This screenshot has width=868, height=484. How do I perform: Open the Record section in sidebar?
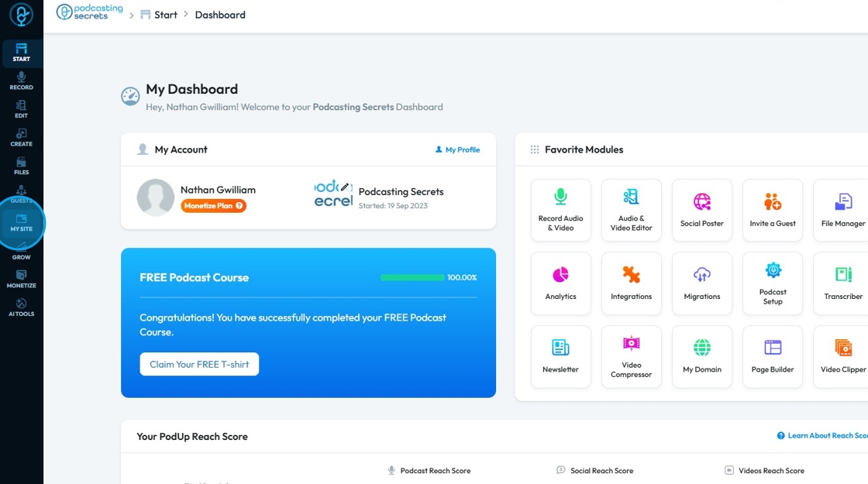21,81
